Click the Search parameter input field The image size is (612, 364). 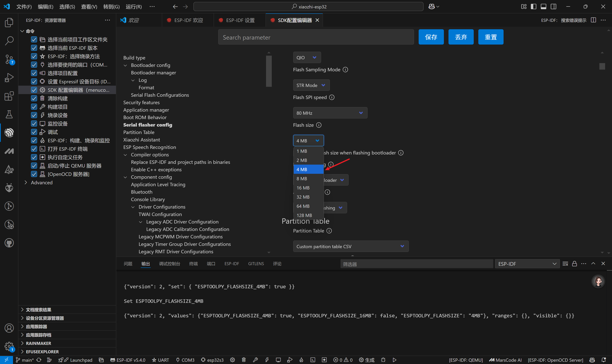(316, 37)
